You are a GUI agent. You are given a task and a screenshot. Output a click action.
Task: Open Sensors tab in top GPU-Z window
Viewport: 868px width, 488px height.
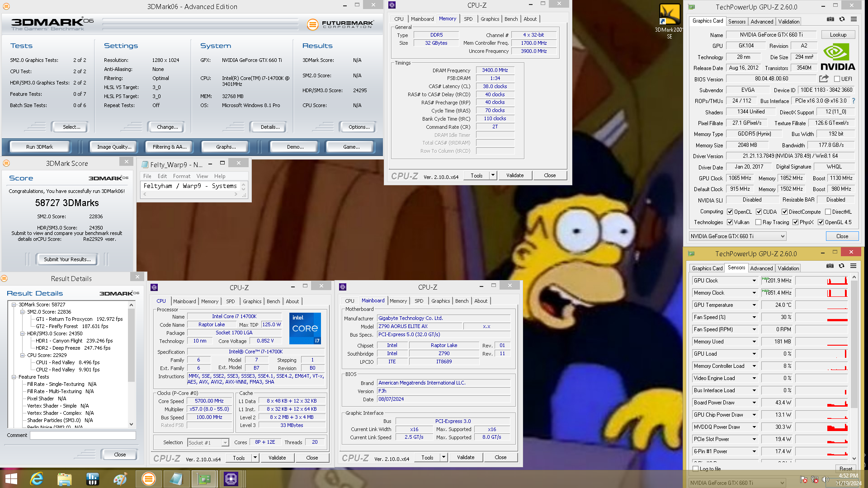coord(736,21)
